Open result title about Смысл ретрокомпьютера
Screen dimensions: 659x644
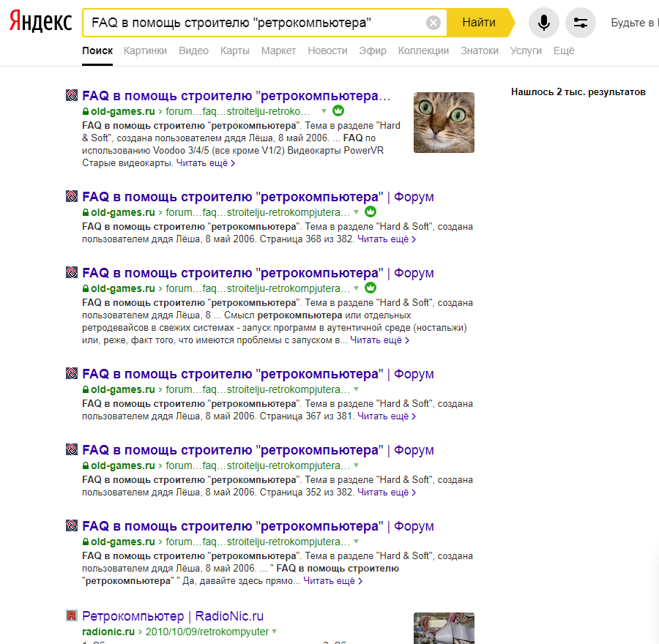pos(258,273)
